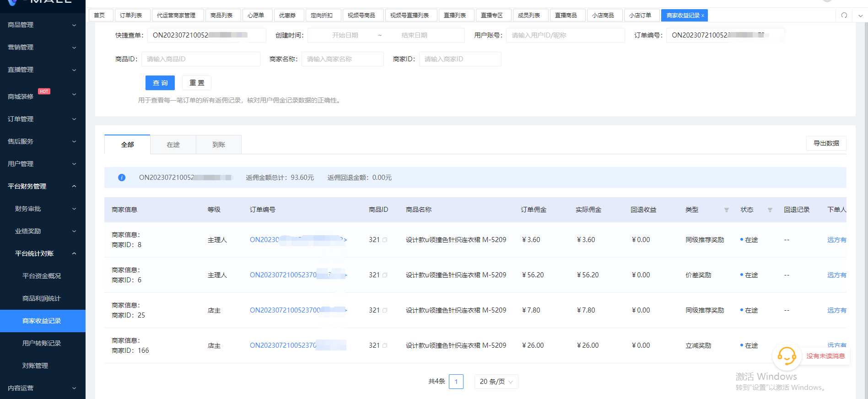Click into the 快捷查单 input field
The height and width of the screenshot is (399, 868).
click(x=207, y=35)
